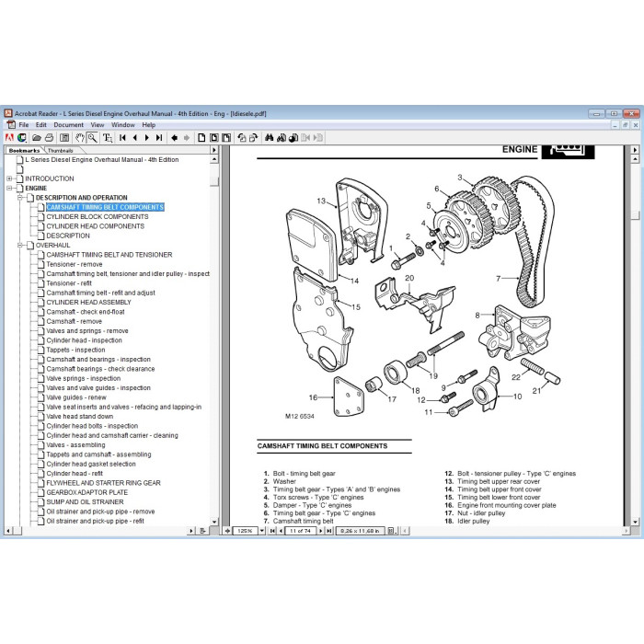Select the Hand tool
644x644 pixels.
point(80,138)
